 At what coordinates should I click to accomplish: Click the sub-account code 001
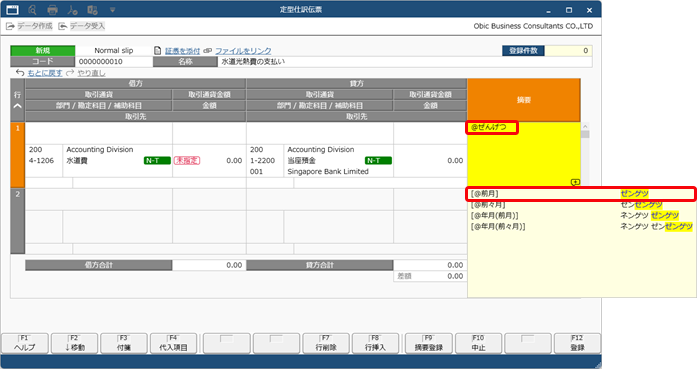(x=256, y=172)
